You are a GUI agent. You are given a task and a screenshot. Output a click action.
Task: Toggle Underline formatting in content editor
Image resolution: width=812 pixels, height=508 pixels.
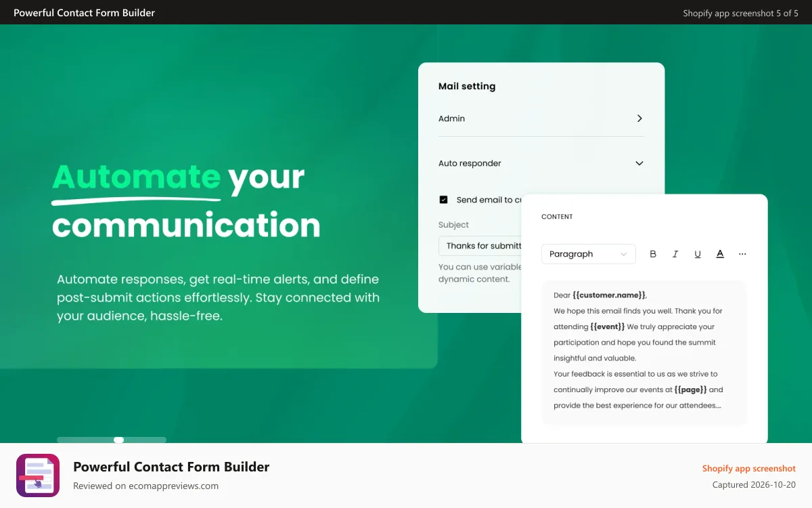pos(698,254)
